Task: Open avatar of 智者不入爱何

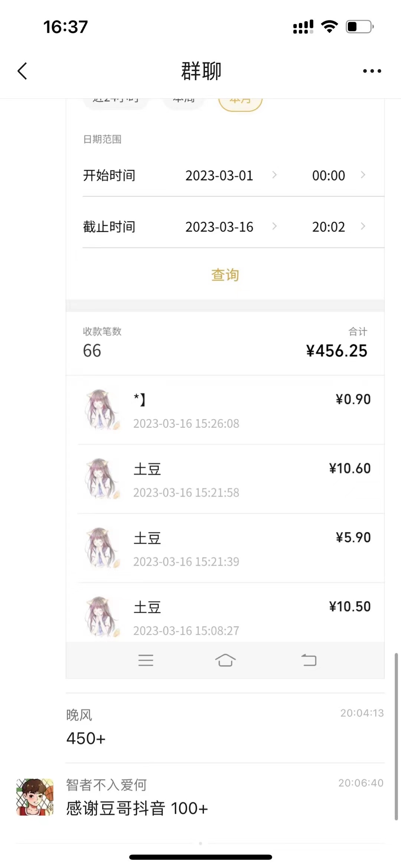Action: click(35, 797)
